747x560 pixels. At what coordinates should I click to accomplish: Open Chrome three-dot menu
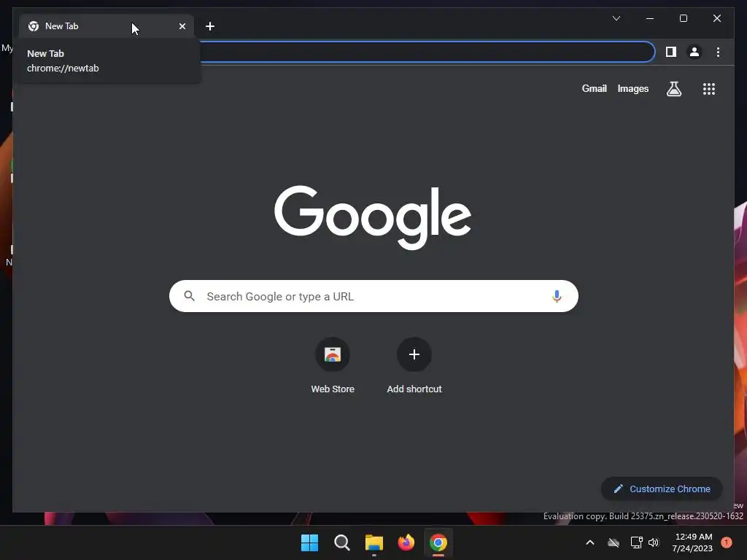(718, 52)
